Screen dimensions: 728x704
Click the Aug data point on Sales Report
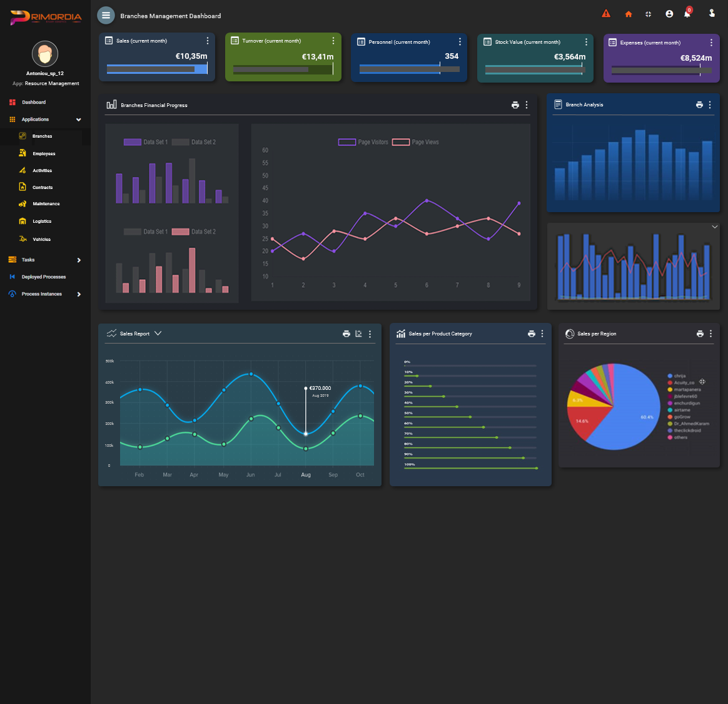306,434
